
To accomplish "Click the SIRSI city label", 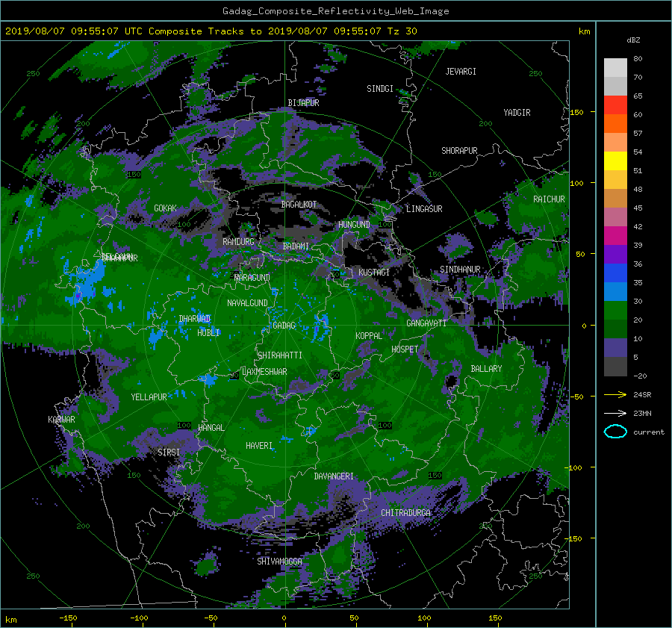I will point(169,453).
